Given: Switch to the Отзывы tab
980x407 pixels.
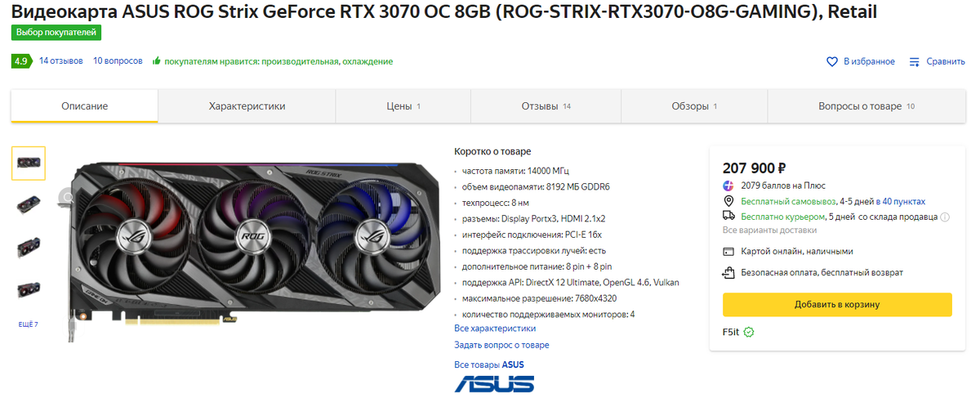Looking at the screenshot, I should click(546, 106).
